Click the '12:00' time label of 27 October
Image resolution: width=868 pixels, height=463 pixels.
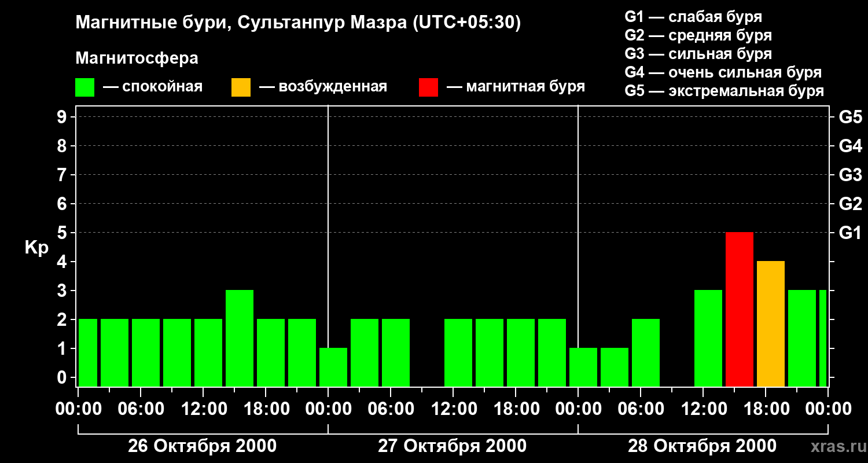click(453, 409)
